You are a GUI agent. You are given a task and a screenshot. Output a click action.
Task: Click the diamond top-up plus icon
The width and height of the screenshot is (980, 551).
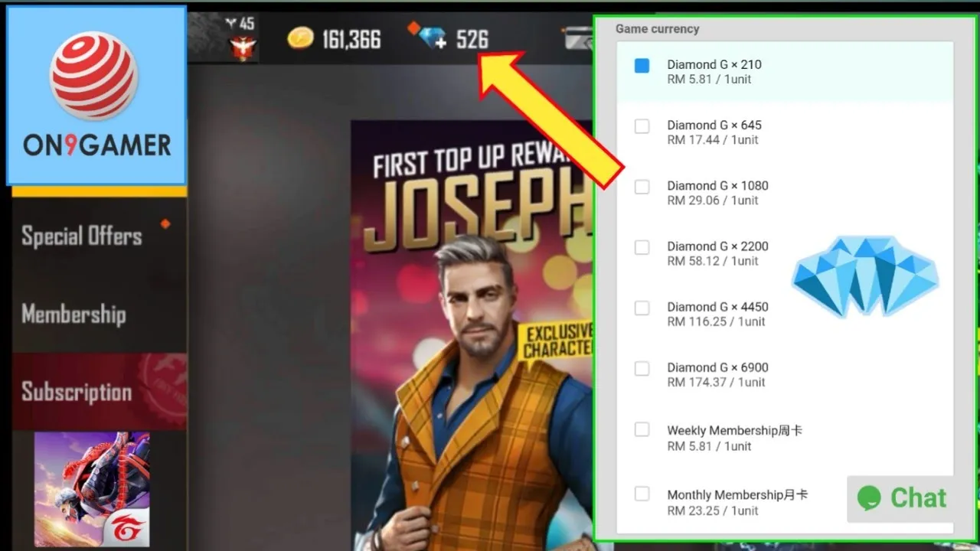[433, 38]
